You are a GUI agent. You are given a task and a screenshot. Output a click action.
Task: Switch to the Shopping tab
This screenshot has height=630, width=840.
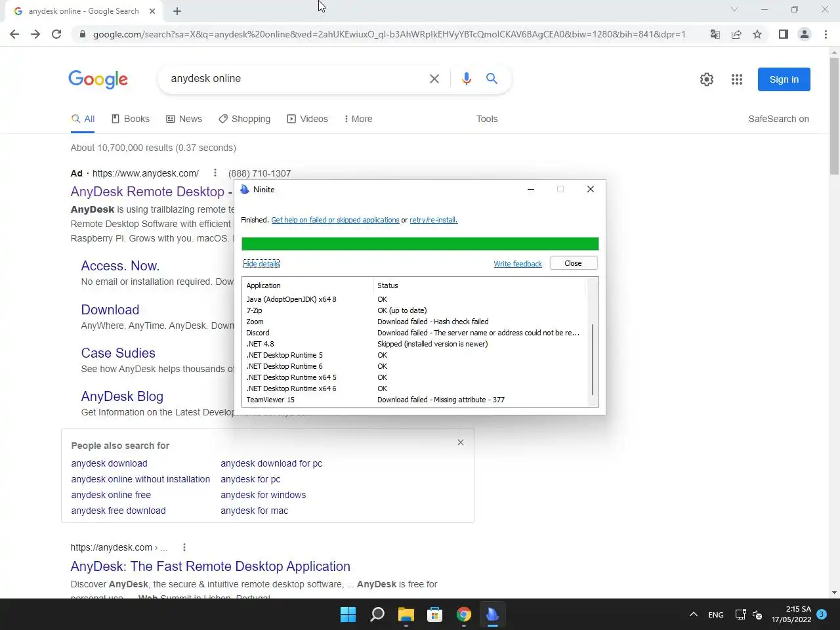[x=244, y=119]
